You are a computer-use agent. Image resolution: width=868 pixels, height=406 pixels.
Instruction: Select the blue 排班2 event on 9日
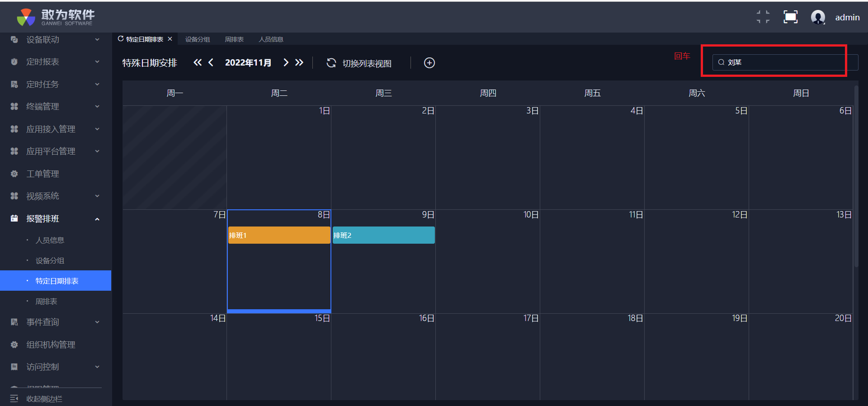tap(383, 235)
